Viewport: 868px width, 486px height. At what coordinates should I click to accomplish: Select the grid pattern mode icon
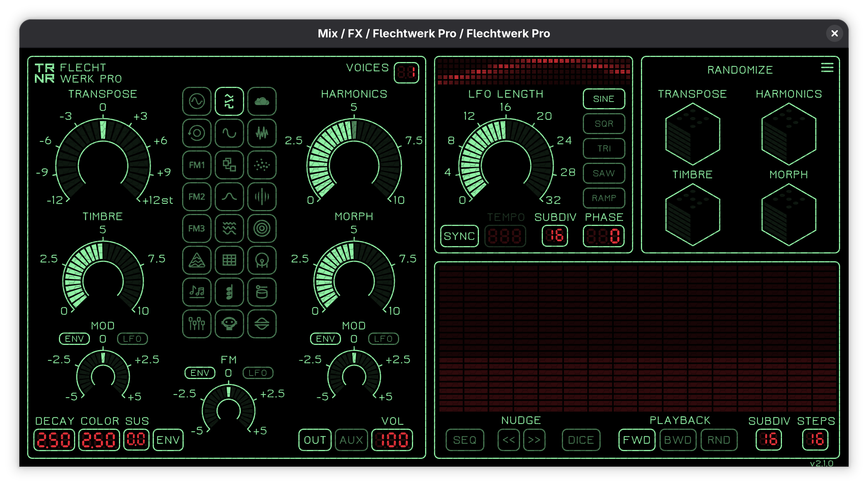pyautogui.click(x=229, y=260)
